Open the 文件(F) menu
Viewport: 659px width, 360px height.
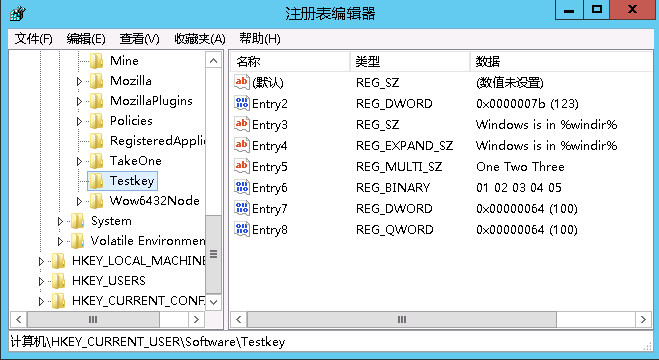[x=34, y=39]
